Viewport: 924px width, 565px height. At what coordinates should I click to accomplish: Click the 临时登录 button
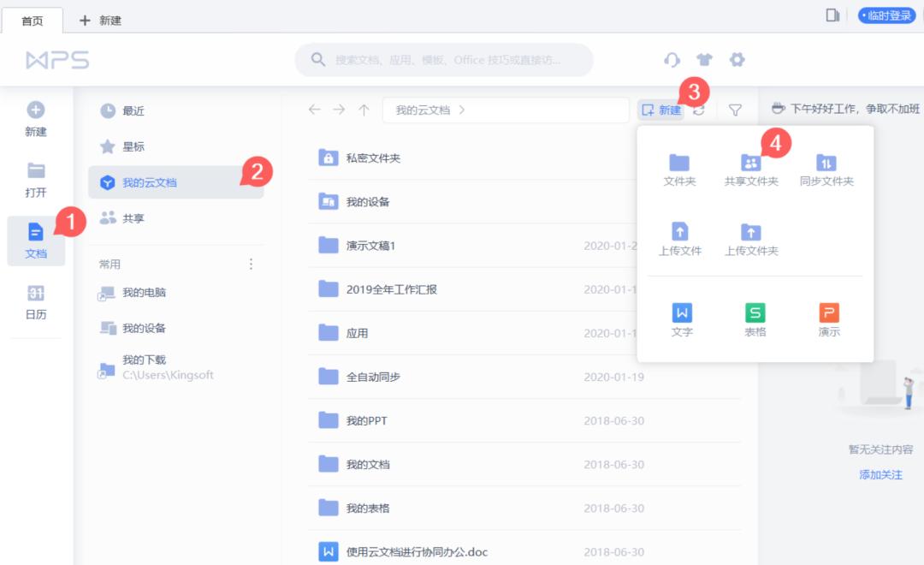coord(886,15)
